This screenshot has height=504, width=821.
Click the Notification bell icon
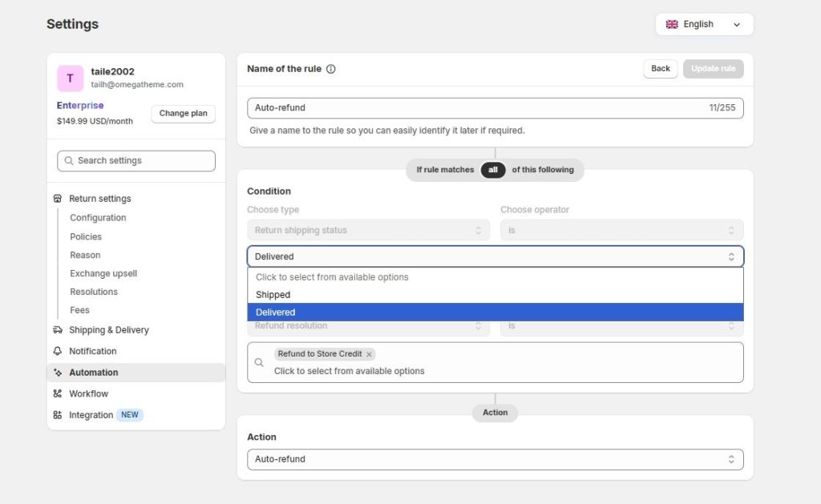[x=57, y=351]
